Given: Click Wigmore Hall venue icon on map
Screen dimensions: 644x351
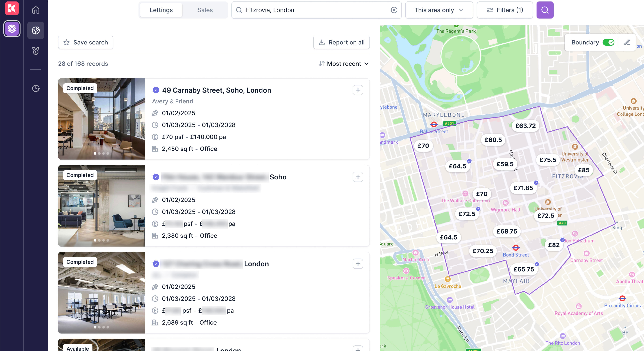Looking at the screenshot, I should point(505,203).
